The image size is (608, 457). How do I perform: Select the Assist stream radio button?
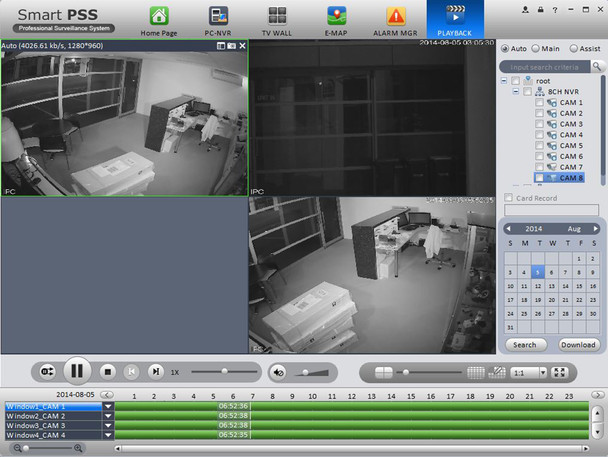pos(573,49)
